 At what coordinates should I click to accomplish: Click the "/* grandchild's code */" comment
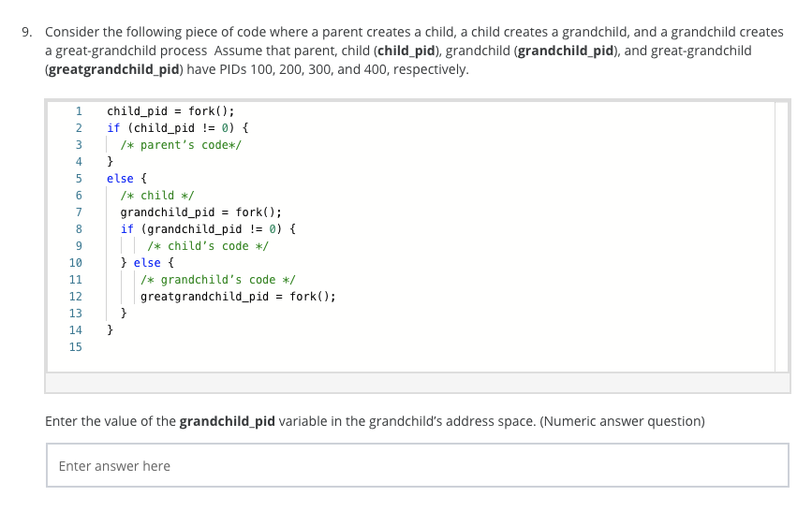click(x=217, y=280)
